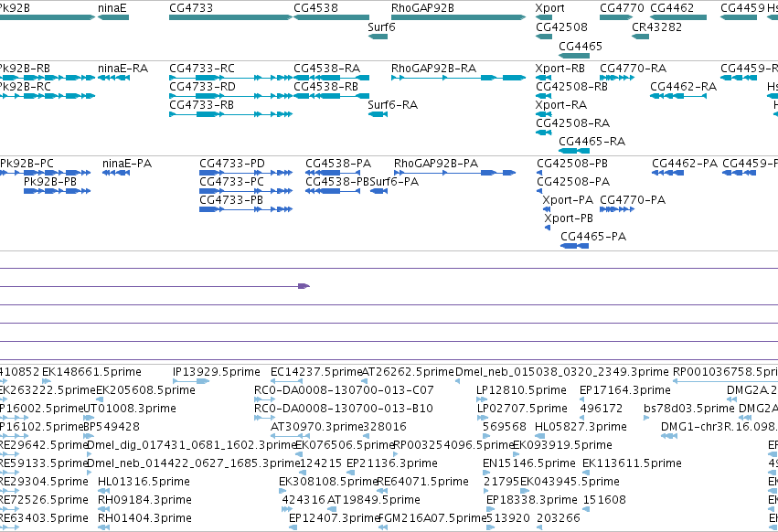Select the AT19849.5prime label
Image resolution: width=778 pixels, height=532 pixels.
click(x=374, y=500)
